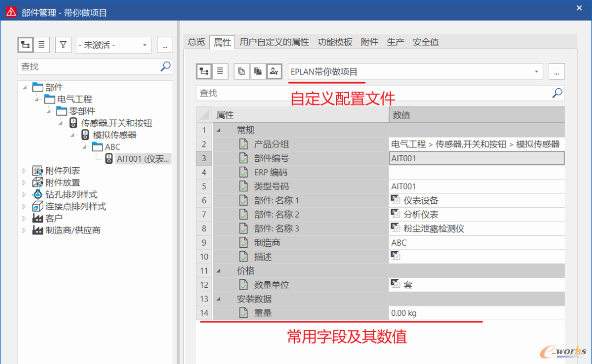Toggle checkmark icon for 重量 property
Image resolution: width=592 pixels, height=364 pixels.
243,312
